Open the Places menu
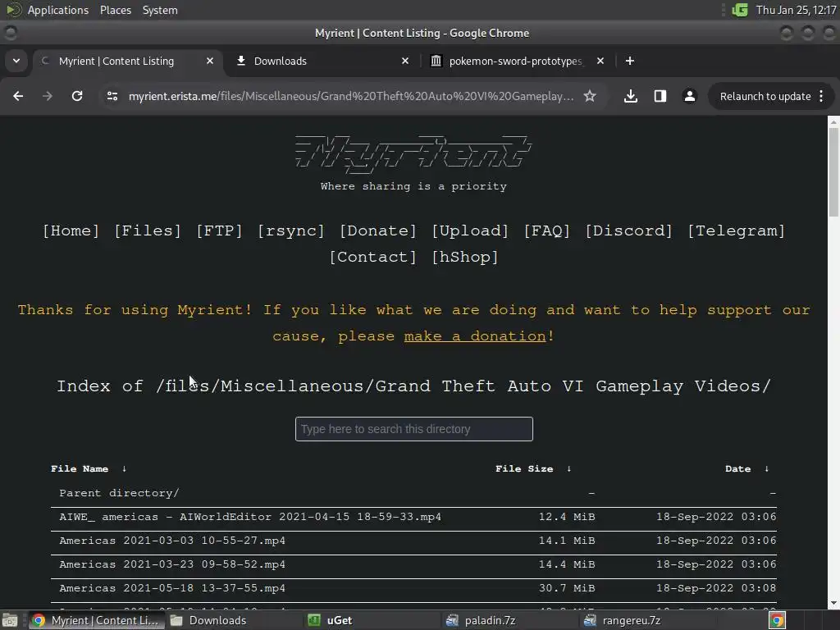Viewport: 840px width, 630px height. 116,10
